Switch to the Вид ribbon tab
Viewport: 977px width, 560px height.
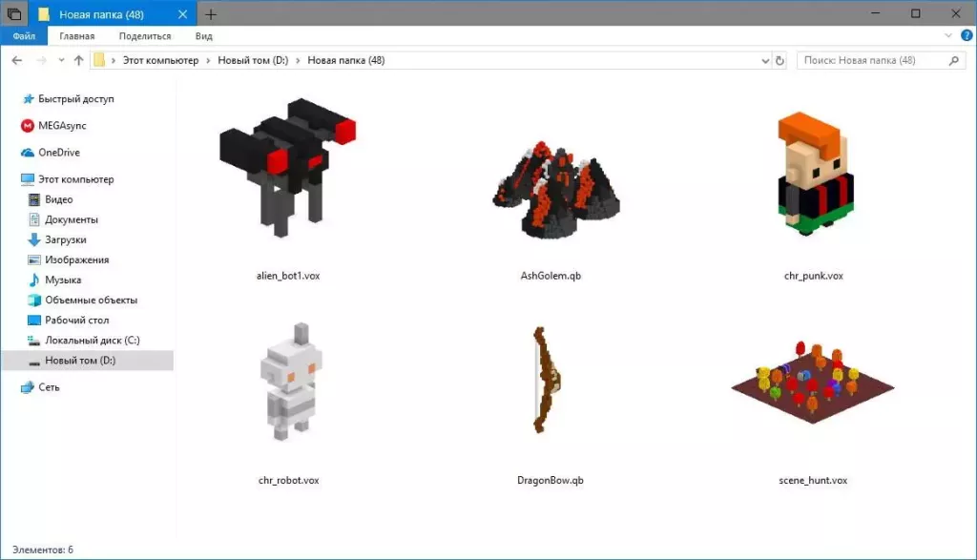pyautogui.click(x=203, y=34)
